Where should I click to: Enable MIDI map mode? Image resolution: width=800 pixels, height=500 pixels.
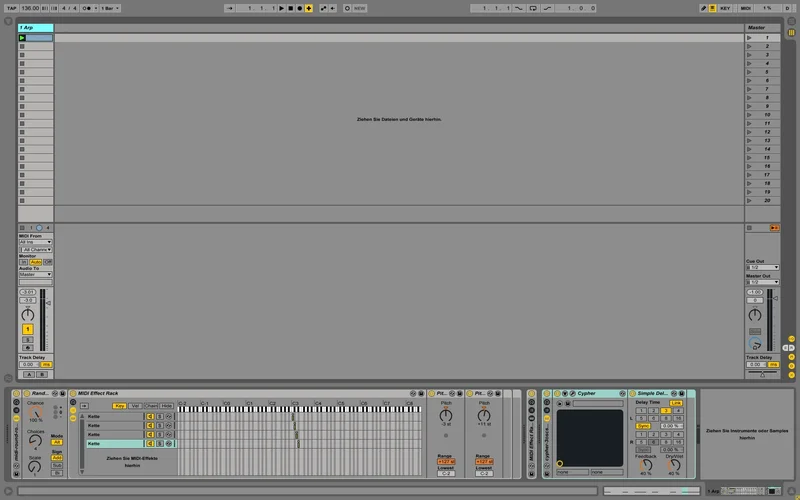point(745,8)
